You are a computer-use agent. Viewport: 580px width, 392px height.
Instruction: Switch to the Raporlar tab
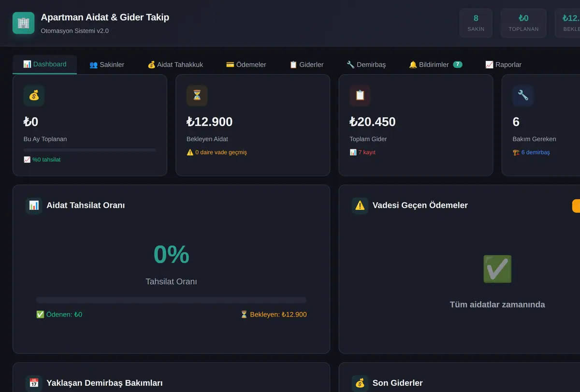coord(503,64)
